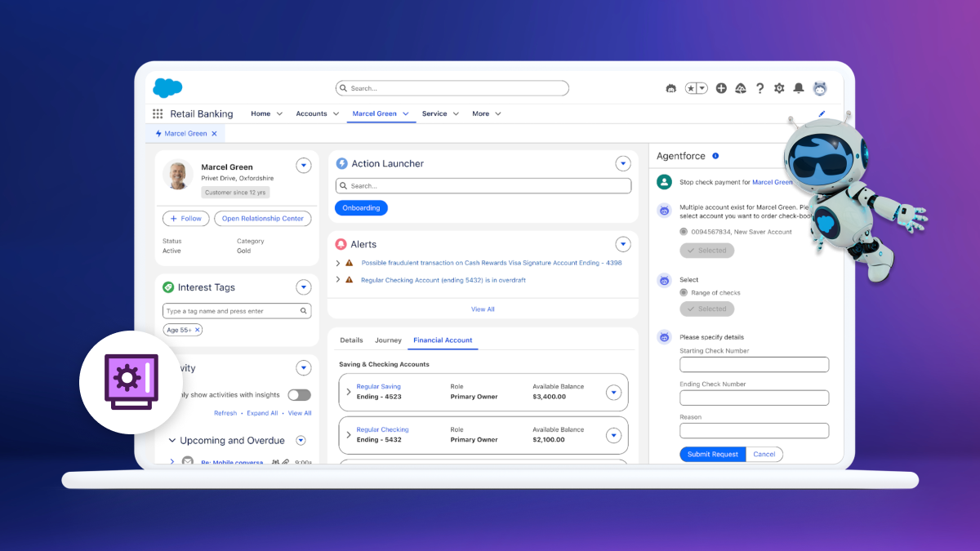Toggle 'show activities with insights' switch
The height and width of the screenshot is (551, 980).
coord(299,394)
